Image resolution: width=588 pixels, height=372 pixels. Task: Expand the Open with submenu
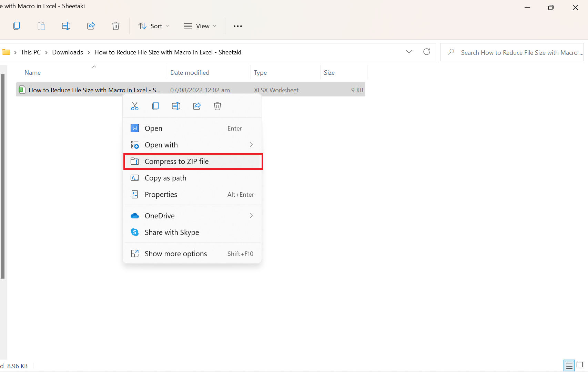(192, 145)
